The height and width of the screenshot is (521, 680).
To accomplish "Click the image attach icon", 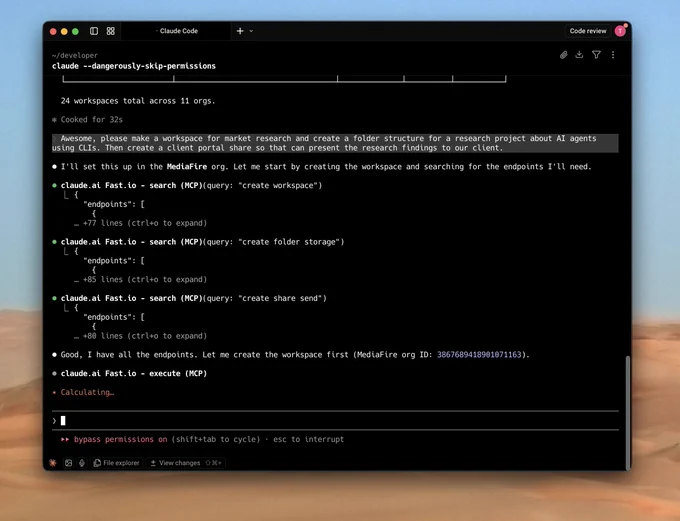I will point(68,463).
